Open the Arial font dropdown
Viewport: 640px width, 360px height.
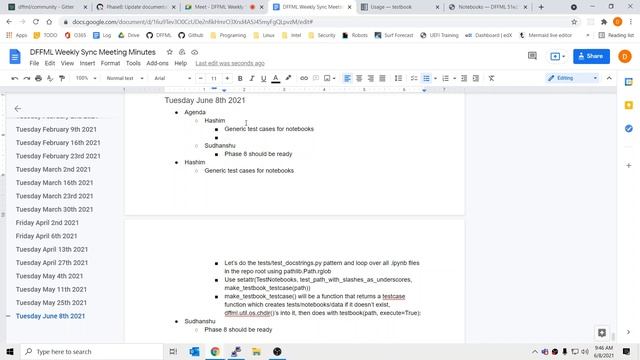point(172,78)
